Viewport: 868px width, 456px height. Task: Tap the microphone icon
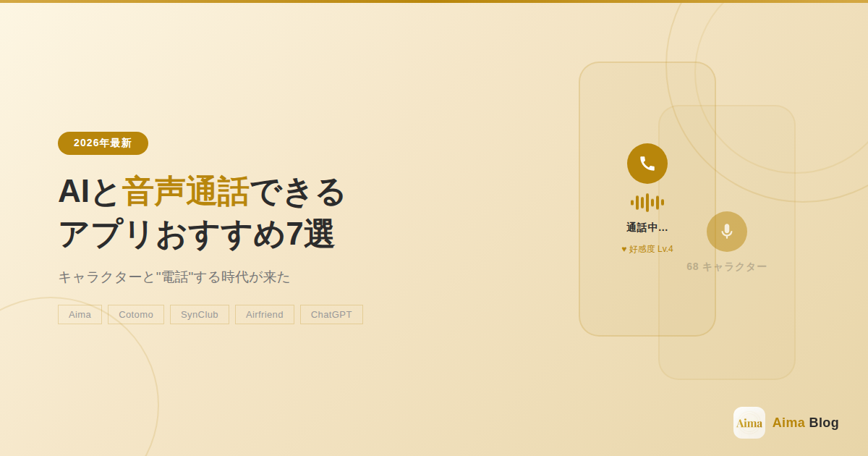(x=727, y=232)
